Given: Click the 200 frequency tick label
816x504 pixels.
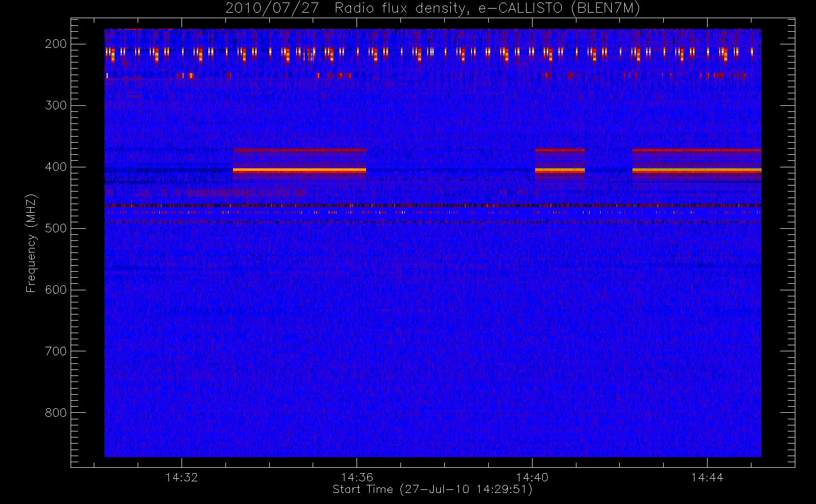Looking at the screenshot, I should click(x=56, y=44).
